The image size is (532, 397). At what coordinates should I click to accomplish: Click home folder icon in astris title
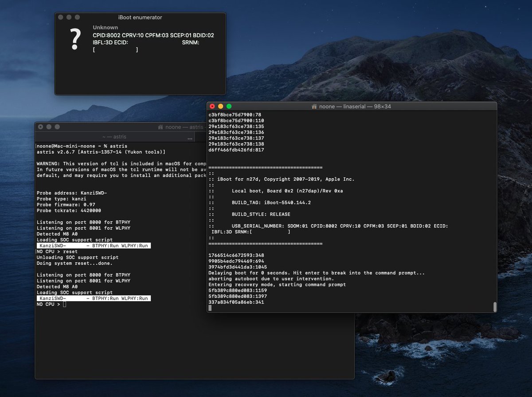coord(160,127)
